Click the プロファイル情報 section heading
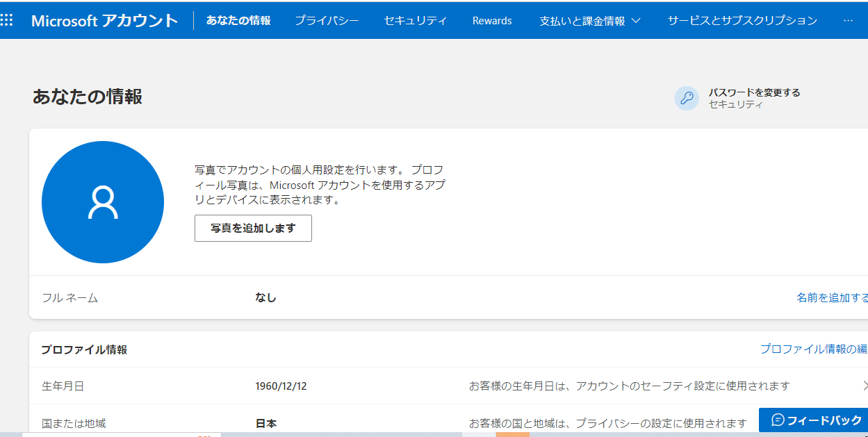The width and height of the screenshot is (868, 437). point(84,349)
